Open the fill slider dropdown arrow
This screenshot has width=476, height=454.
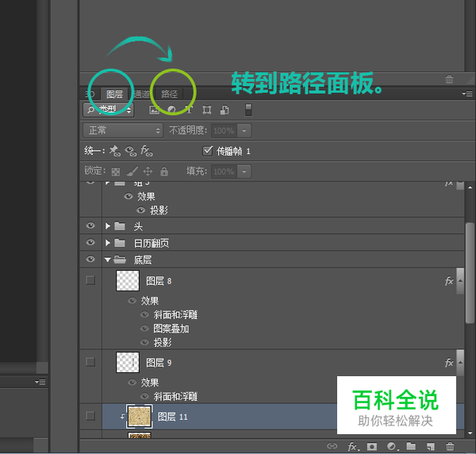[x=244, y=171]
